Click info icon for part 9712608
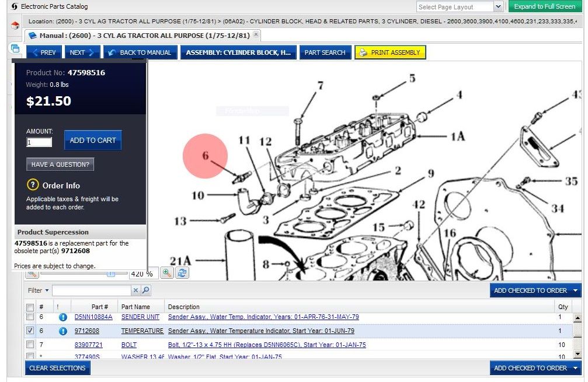Viewport: 588px width, 382px height. point(63,331)
